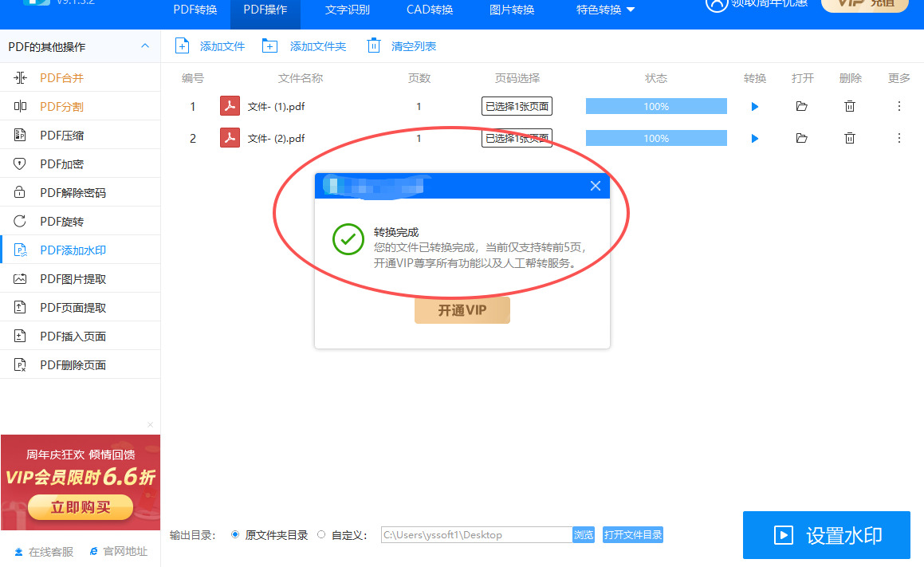Start conversion for 文件- (2).pdf

pos(755,139)
